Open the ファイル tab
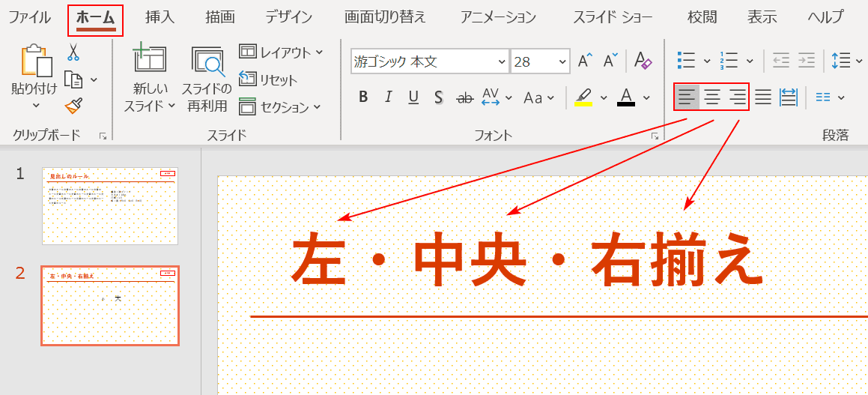The image size is (868, 395). tap(29, 17)
